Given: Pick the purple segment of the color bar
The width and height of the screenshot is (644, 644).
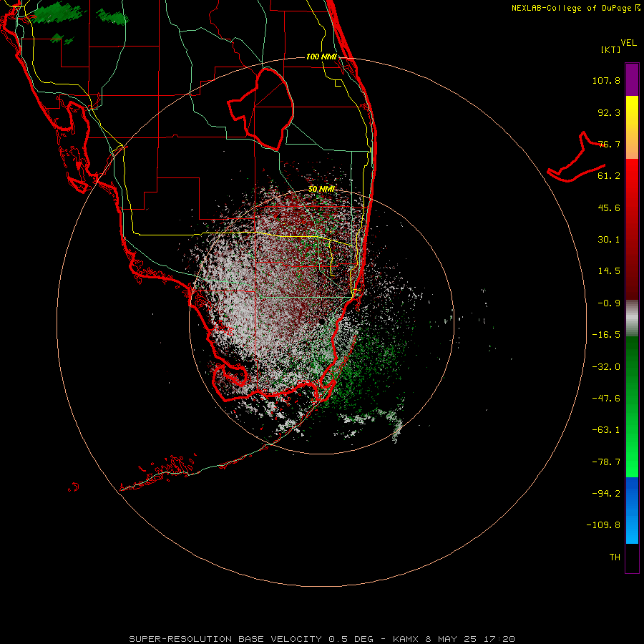Looking at the screenshot, I should tap(632, 79).
